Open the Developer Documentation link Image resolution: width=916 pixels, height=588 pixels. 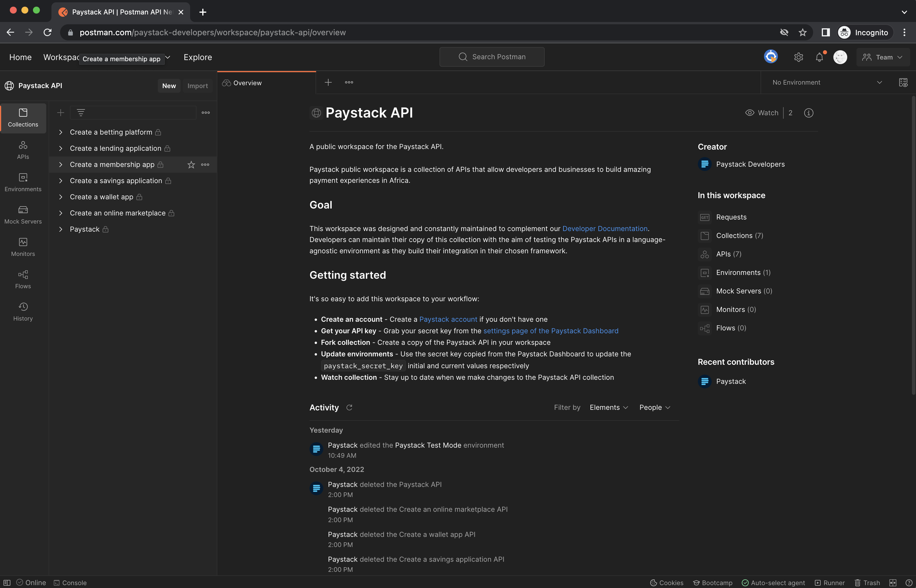[605, 229]
